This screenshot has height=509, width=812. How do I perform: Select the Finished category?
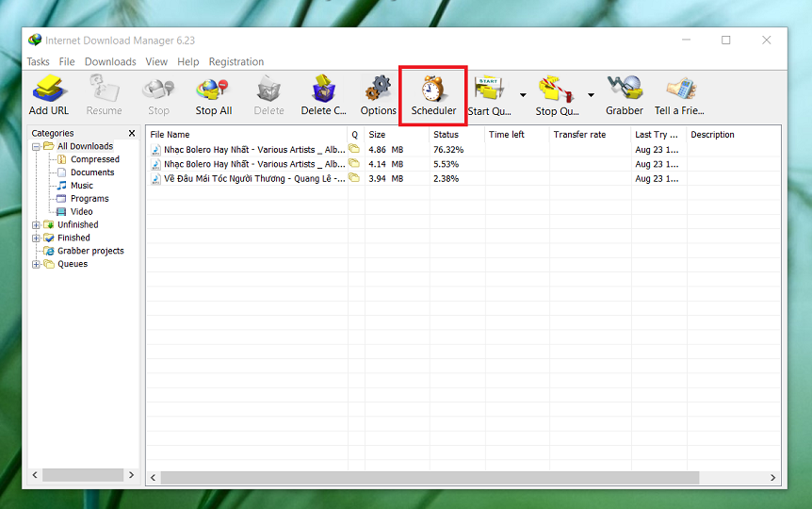[73, 238]
